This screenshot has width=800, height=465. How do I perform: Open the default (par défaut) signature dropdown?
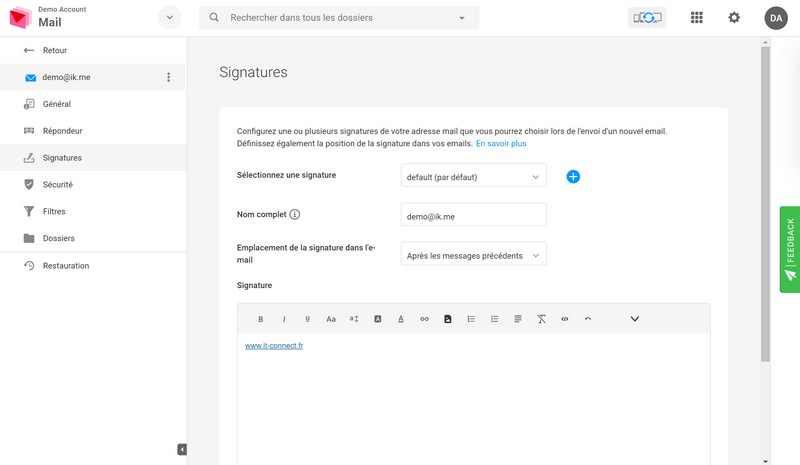tap(473, 177)
